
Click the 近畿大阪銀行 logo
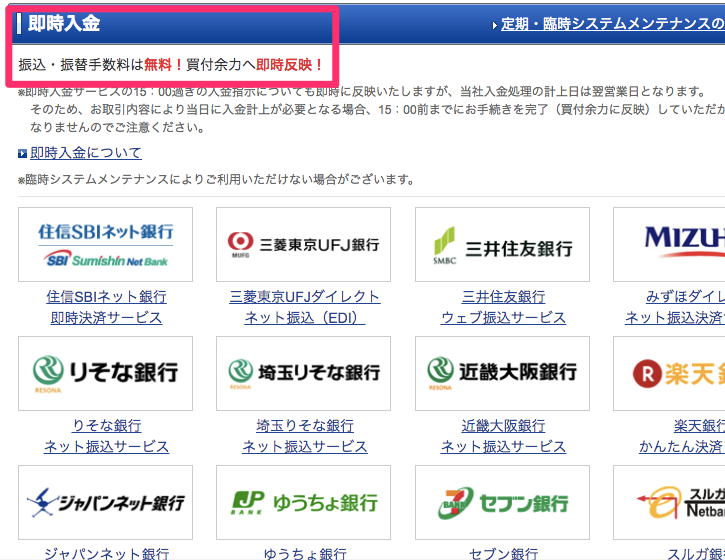point(503,373)
